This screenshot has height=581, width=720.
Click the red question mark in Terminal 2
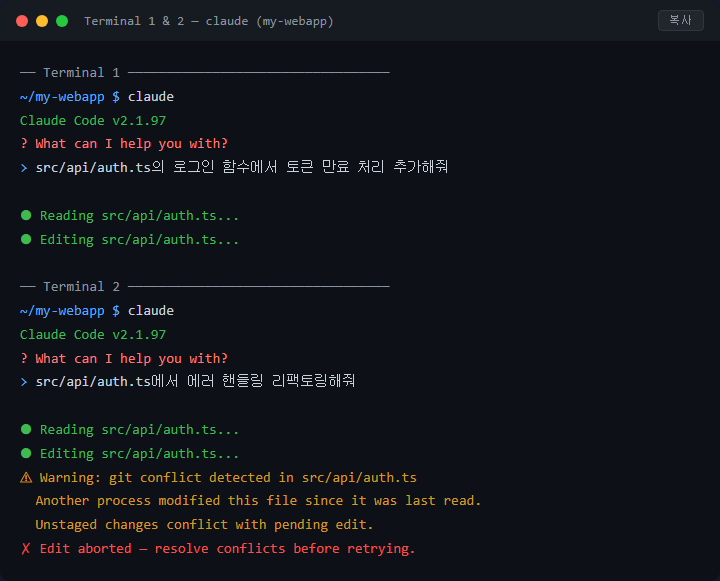tap(24, 358)
